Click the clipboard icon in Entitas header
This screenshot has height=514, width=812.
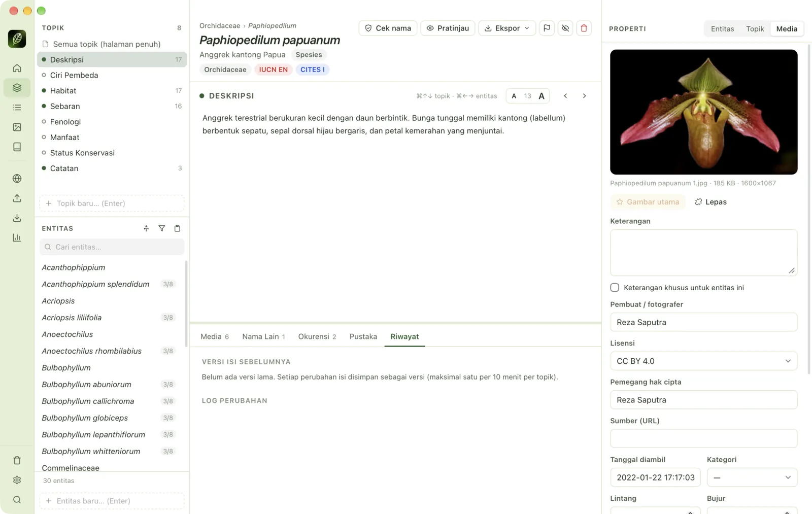pos(177,228)
